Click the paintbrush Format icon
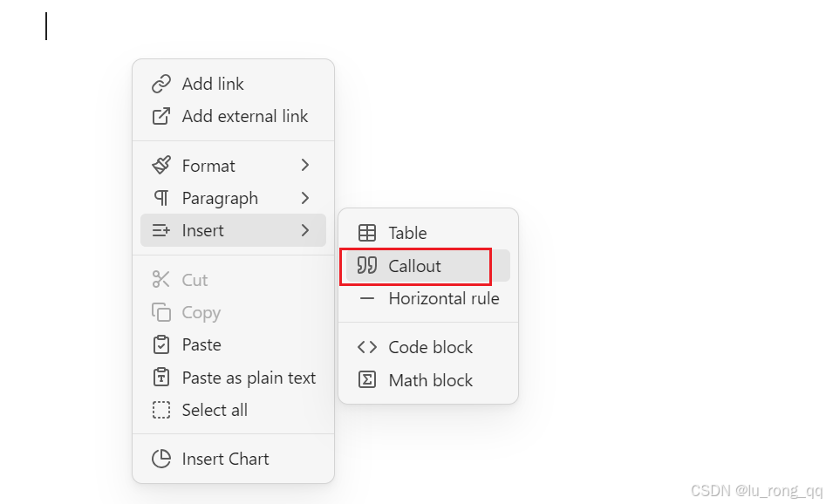The height and width of the screenshot is (504, 826). [x=161, y=166]
